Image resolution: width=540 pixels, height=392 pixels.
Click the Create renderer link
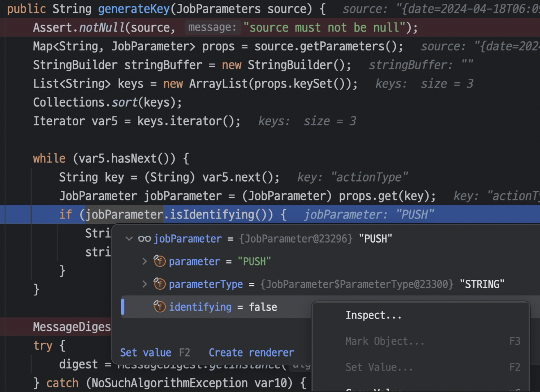pos(251,353)
